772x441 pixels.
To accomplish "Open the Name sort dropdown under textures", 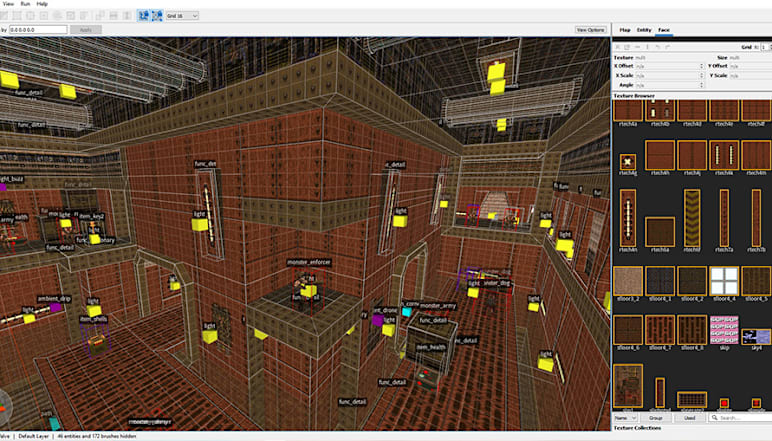I will pos(625,418).
